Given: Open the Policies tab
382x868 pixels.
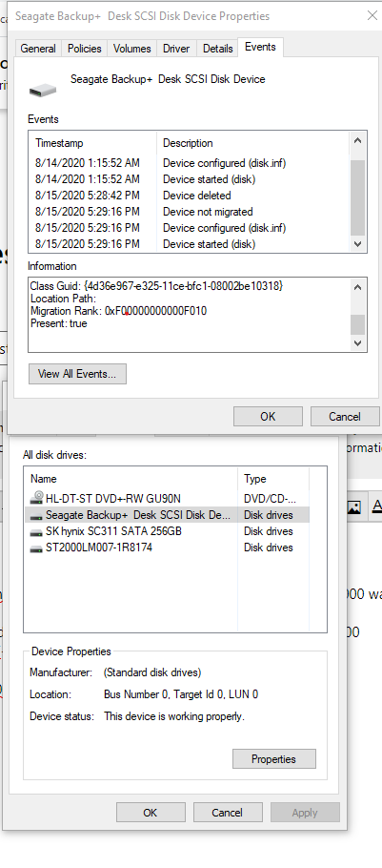Looking at the screenshot, I should 85,48.
